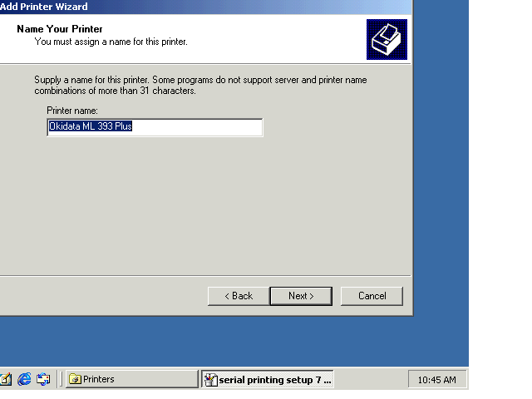The height and width of the screenshot is (399, 532).
Task: Go to the previous step with Back
Action: tap(237, 296)
